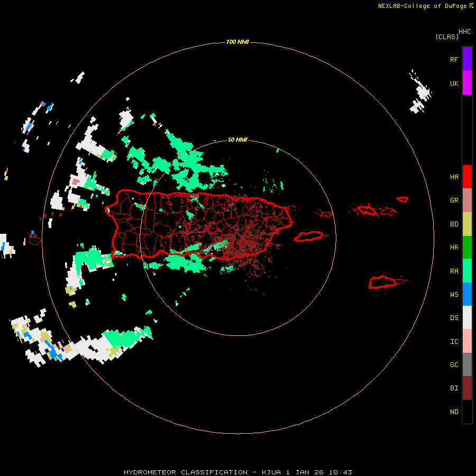This screenshot has height=476, width=476.
Task: Click the HYDROMETEOR CLASSIFICATION title caption
Action: point(238,472)
